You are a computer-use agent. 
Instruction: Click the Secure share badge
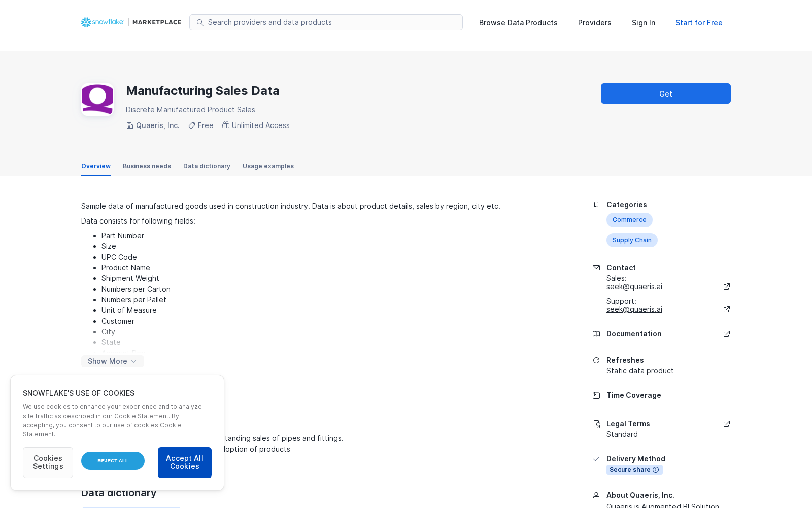tap(634, 470)
